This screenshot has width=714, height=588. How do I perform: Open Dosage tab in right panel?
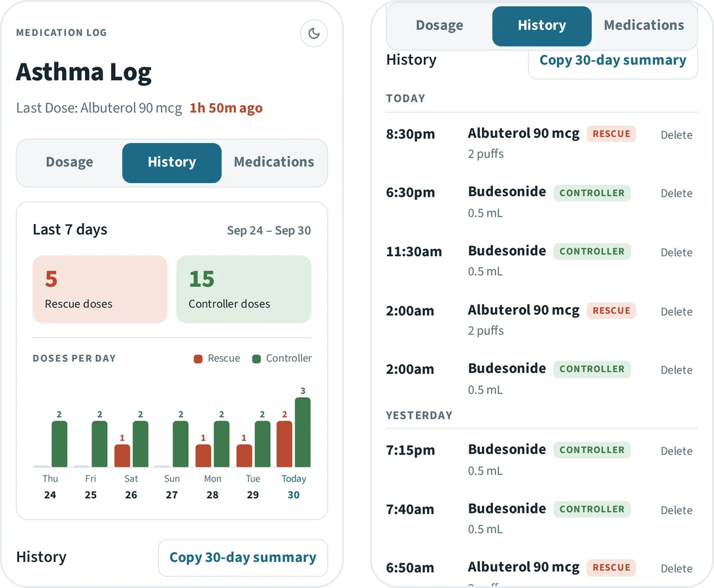click(439, 25)
